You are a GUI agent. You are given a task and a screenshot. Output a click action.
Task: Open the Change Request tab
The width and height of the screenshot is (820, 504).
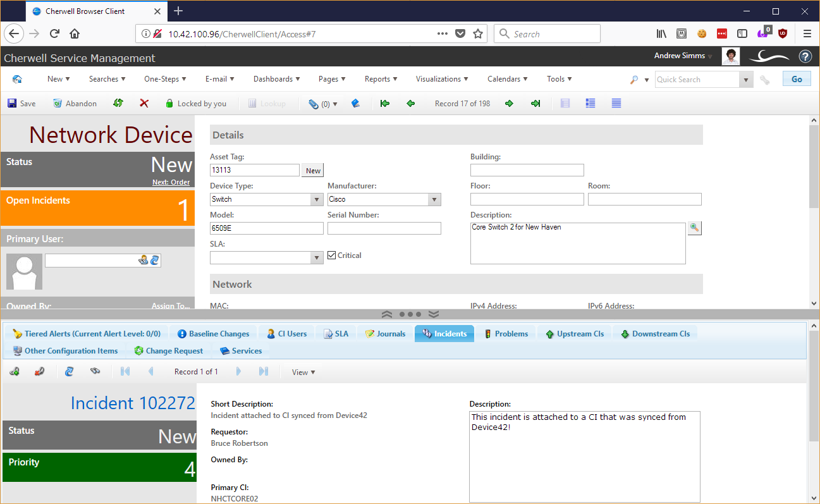[169, 351]
